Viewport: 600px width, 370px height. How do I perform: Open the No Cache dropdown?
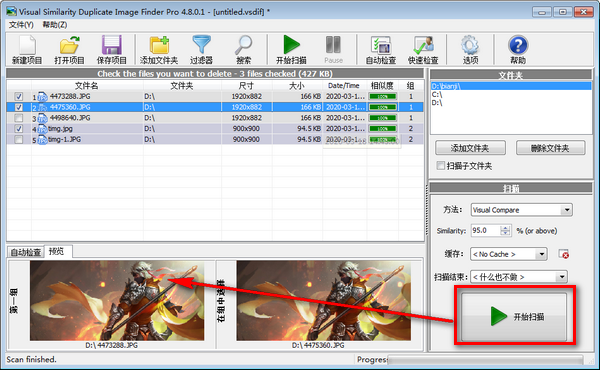pos(541,254)
